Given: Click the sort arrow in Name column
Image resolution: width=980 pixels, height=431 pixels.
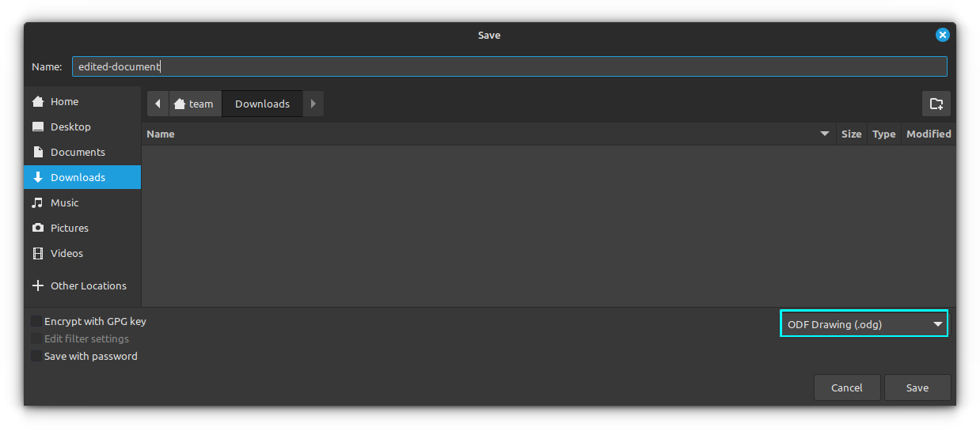Looking at the screenshot, I should 825,134.
